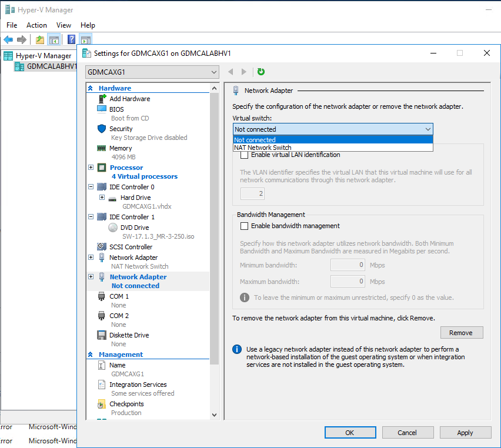Viewport: 501px width, 448px height.
Task: Open the File menu
Action: tap(12, 25)
